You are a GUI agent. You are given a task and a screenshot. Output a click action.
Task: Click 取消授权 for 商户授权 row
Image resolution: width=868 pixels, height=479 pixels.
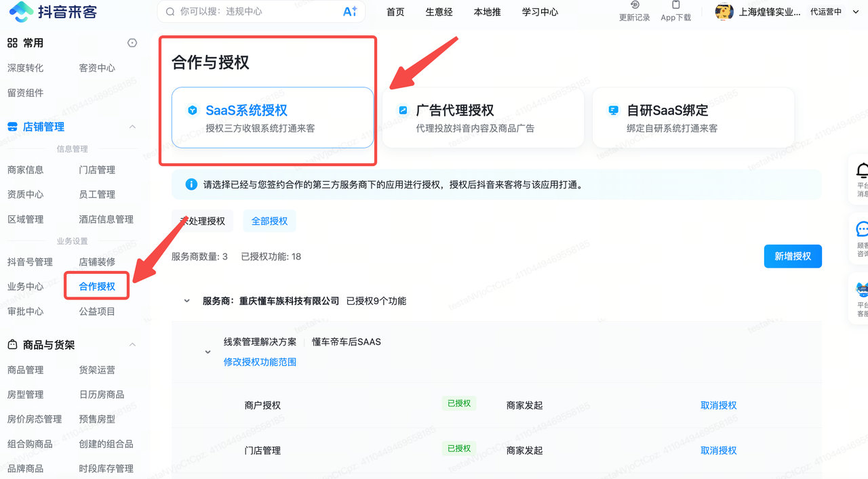point(718,405)
